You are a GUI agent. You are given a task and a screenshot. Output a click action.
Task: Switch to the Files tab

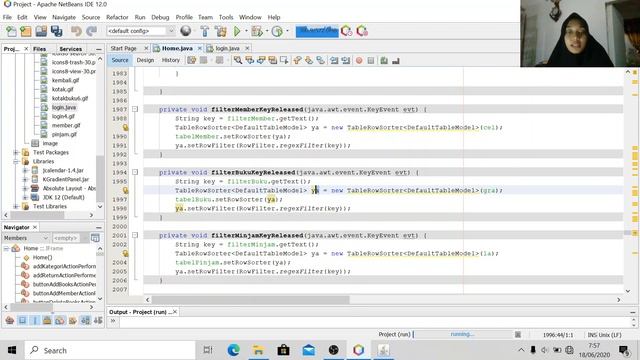(40, 49)
